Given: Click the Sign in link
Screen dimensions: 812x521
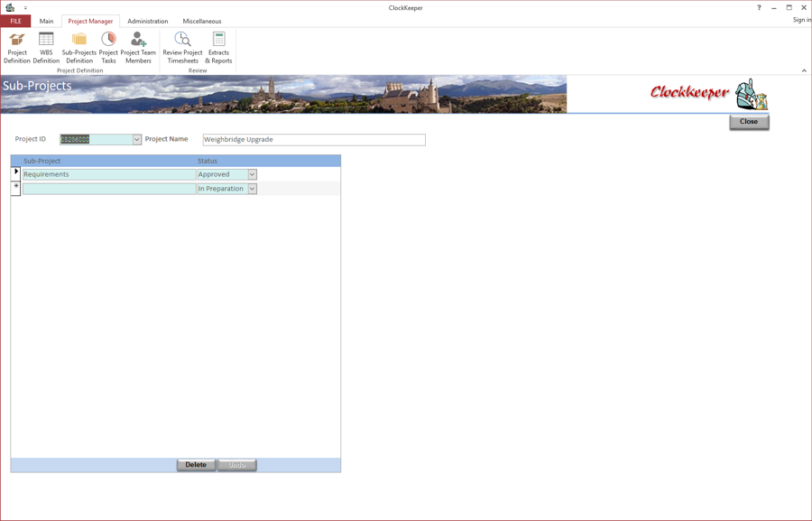Looking at the screenshot, I should [x=802, y=20].
